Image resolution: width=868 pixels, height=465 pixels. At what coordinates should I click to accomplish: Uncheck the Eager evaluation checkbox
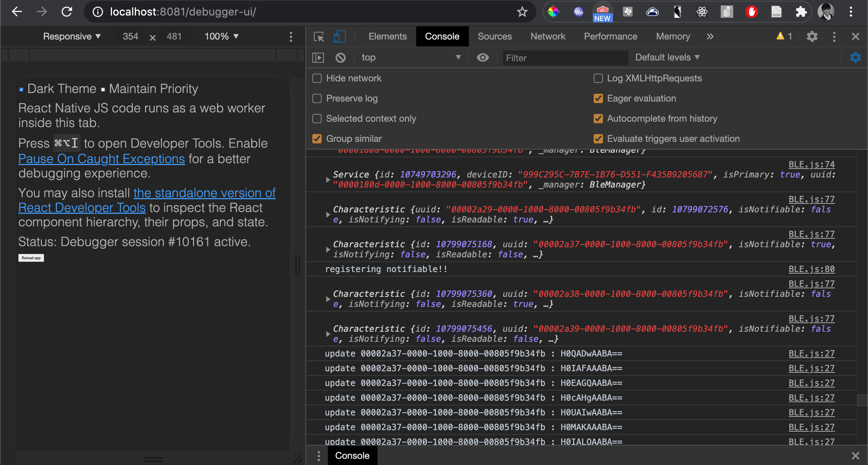598,98
